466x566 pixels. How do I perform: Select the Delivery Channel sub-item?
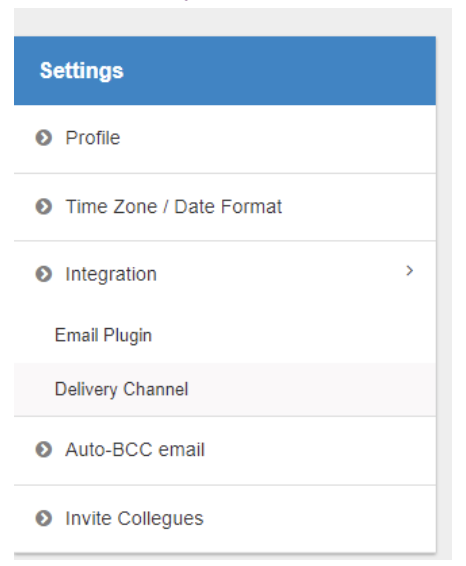[122, 389]
